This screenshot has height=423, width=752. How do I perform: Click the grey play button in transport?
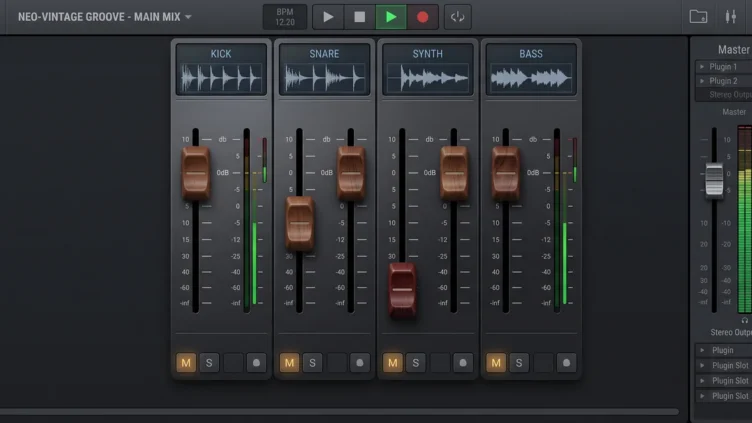click(x=328, y=17)
